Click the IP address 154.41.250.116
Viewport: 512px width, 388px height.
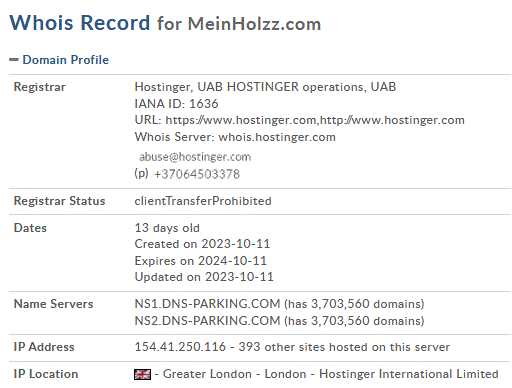[180, 347]
